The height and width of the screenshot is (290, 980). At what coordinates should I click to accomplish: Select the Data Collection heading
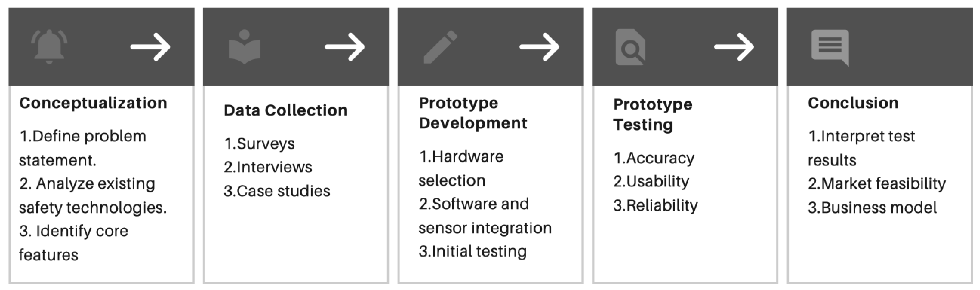coord(286,110)
